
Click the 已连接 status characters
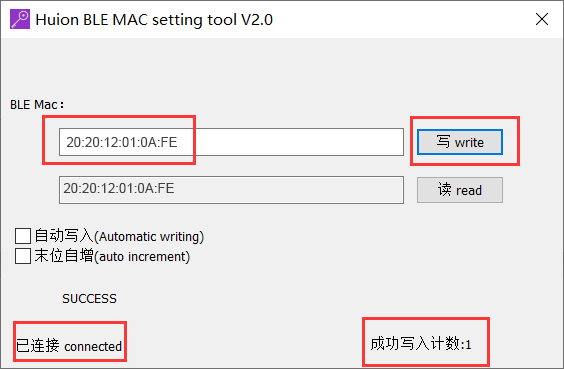tap(38, 345)
